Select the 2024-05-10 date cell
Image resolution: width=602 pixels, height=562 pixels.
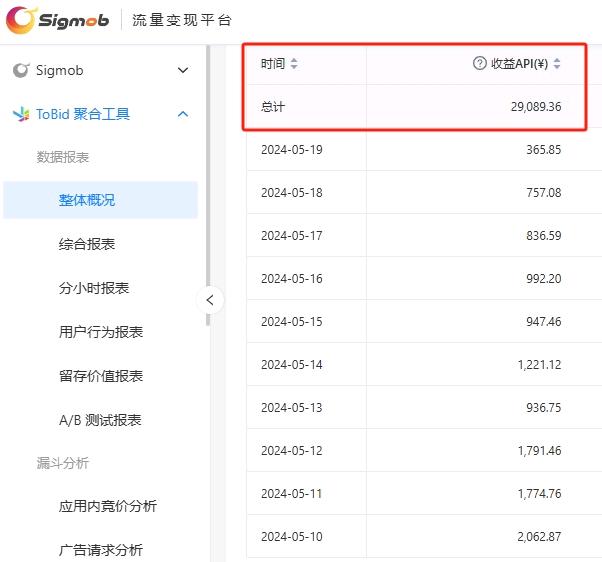click(292, 537)
